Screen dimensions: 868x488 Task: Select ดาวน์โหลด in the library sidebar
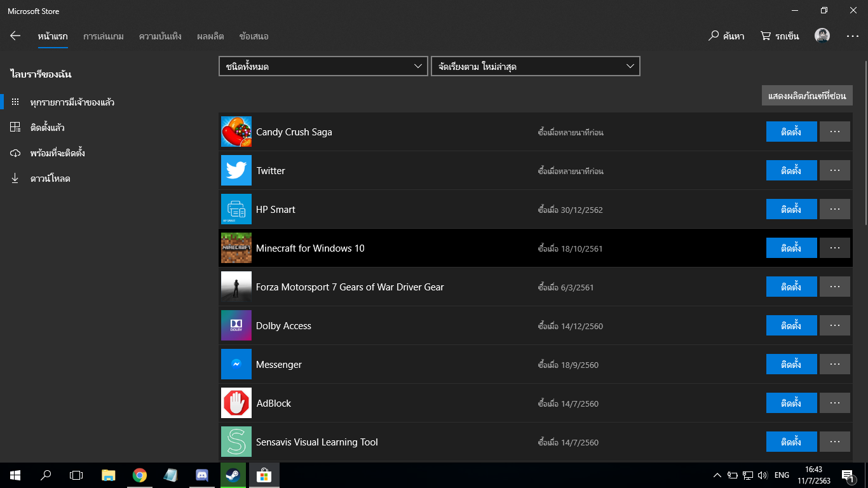pyautogui.click(x=109, y=179)
